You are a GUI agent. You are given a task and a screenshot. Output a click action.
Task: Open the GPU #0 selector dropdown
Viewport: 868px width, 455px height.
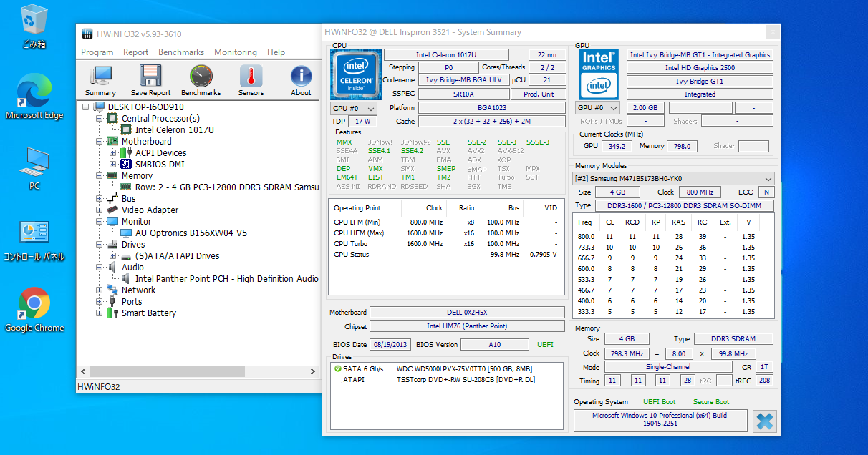coord(599,108)
